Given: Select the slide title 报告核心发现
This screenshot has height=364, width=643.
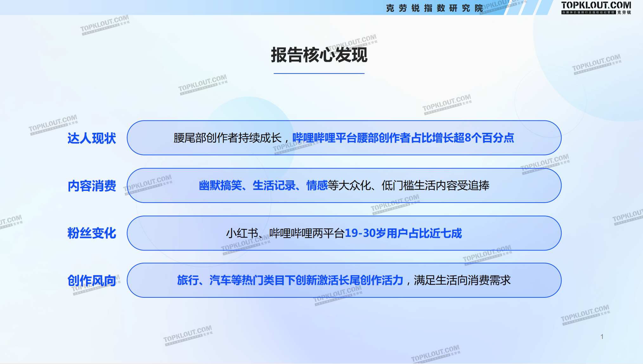Looking at the screenshot, I should click(319, 55).
